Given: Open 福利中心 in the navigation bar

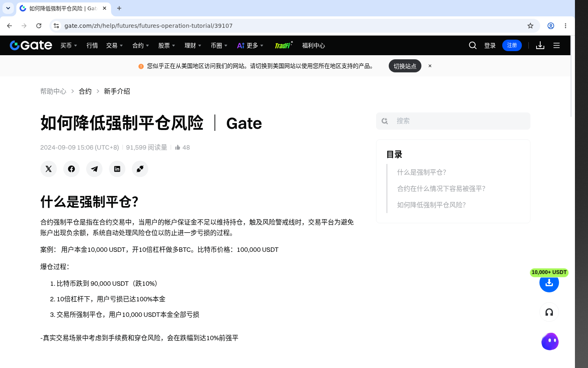Looking at the screenshot, I should (314, 45).
